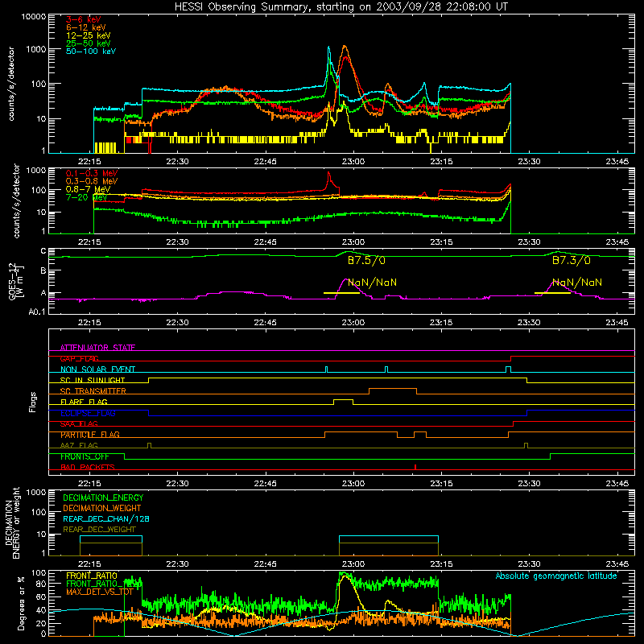Click the B7.5/0 flare class annotation

366,261
